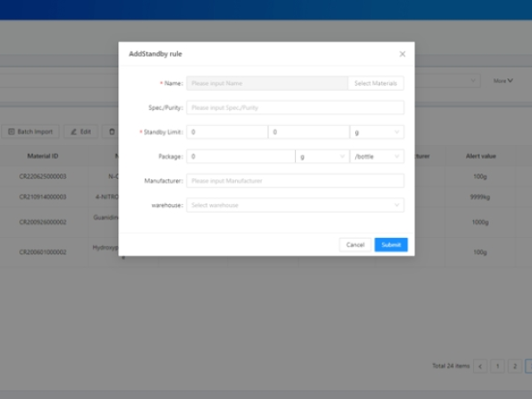This screenshot has width=532, height=399.
Task: Select page 1 in pagination
Action: tap(498, 366)
